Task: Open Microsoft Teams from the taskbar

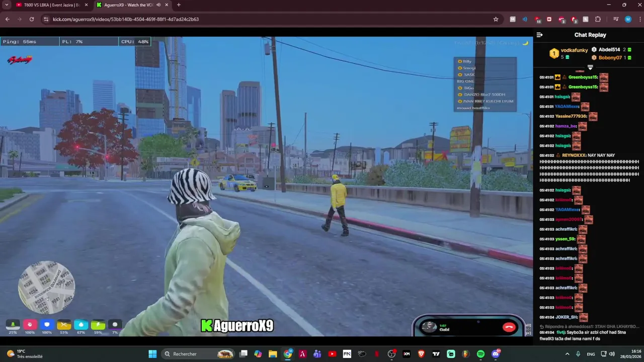Action: pos(317,354)
